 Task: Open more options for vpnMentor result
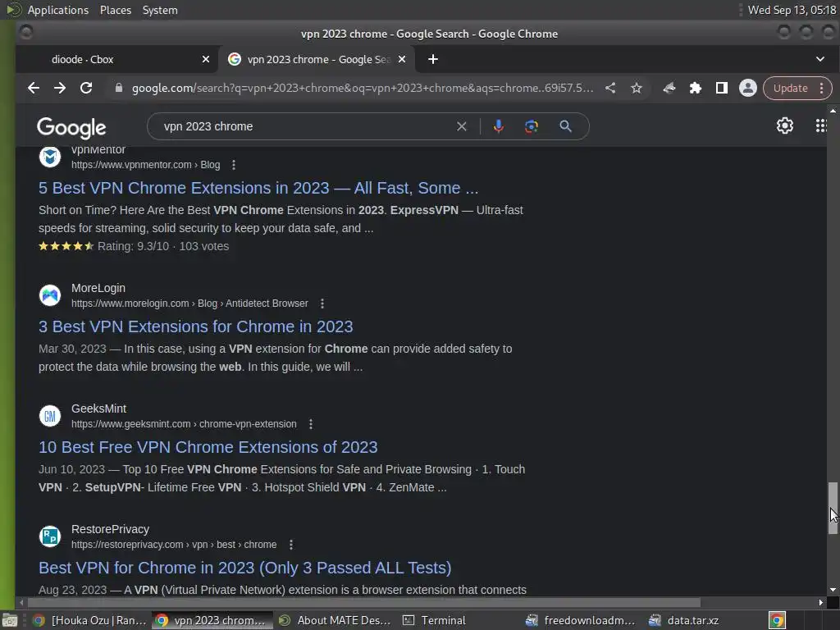tap(234, 165)
